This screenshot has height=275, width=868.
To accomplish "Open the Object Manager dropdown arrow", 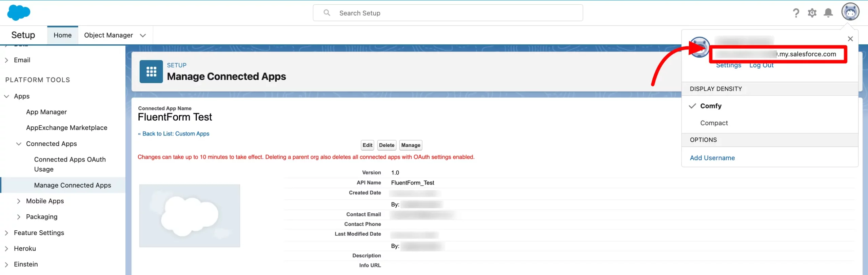I will click(143, 36).
